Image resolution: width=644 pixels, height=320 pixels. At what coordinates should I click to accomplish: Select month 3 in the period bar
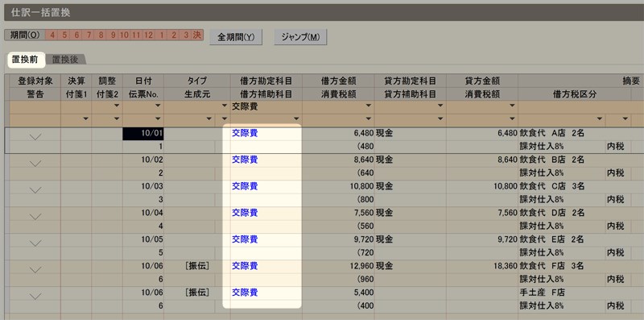tap(186, 35)
